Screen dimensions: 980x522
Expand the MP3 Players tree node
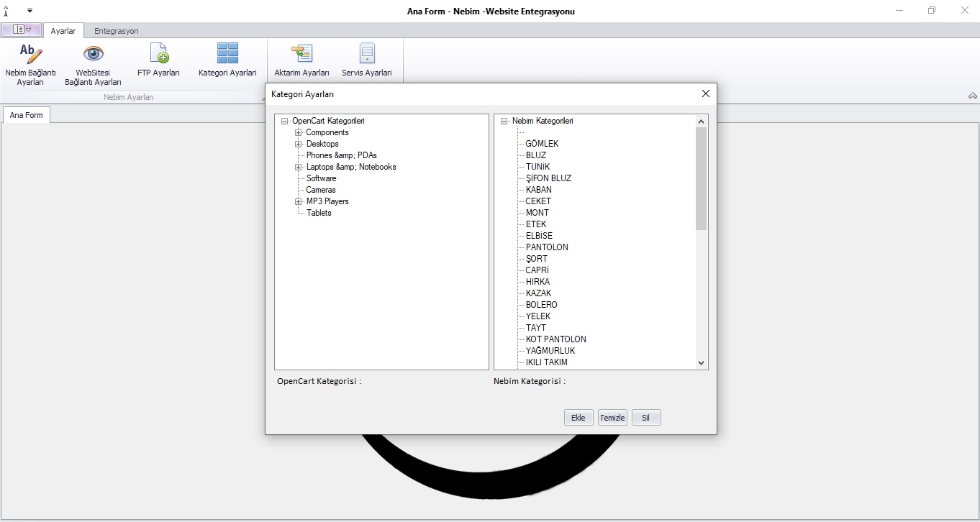tap(299, 202)
